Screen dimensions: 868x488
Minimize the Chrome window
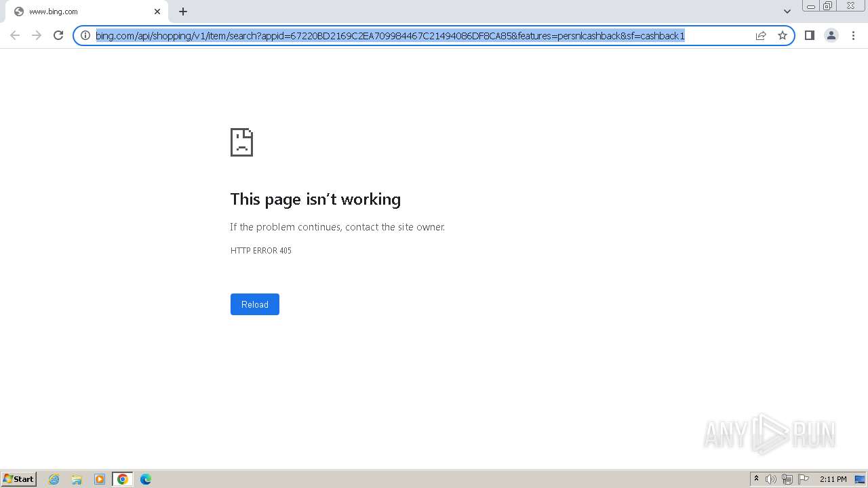tap(811, 6)
